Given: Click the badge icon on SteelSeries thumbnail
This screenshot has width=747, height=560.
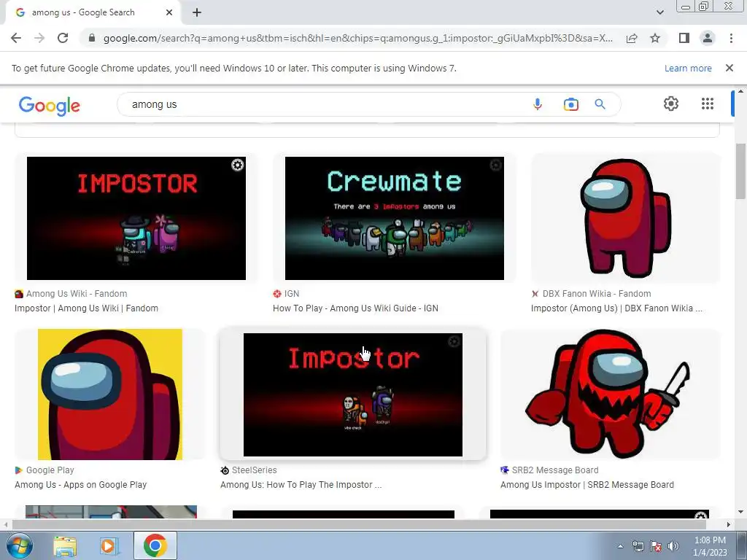Looking at the screenshot, I should point(454,341).
